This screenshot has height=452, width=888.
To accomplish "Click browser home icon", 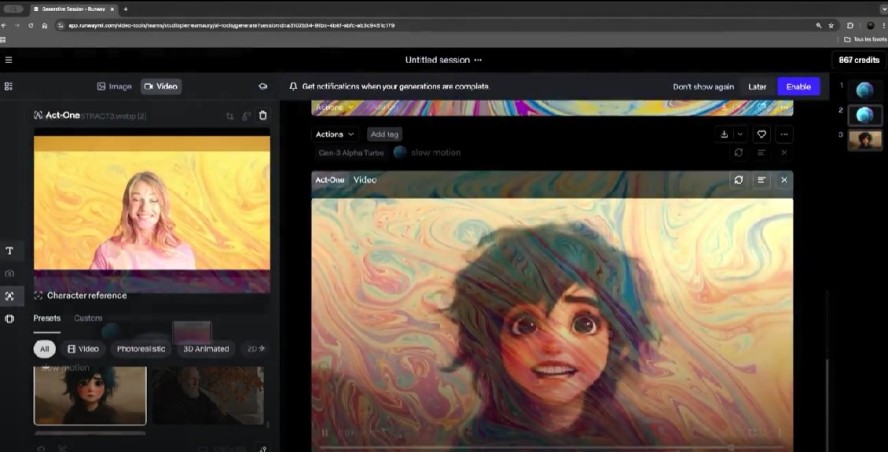I will (44, 25).
